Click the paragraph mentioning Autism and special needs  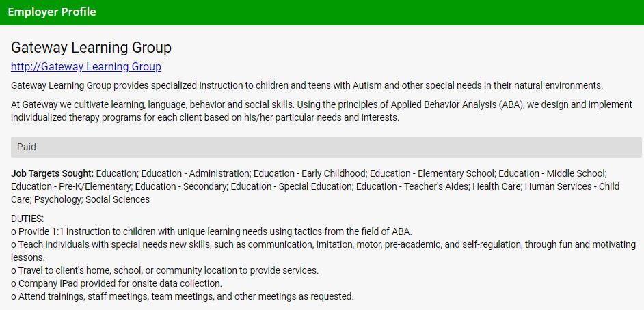pyautogui.click(x=307, y=86)
